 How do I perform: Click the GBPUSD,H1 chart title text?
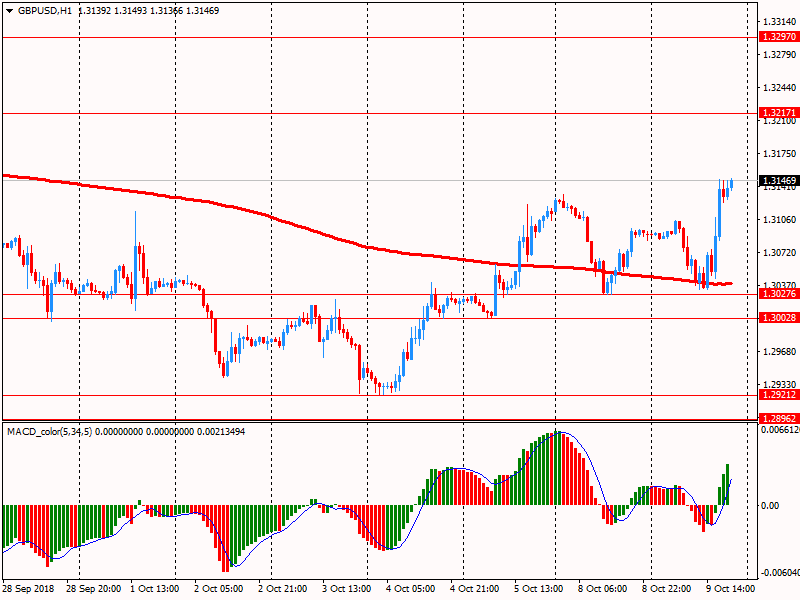44,11
